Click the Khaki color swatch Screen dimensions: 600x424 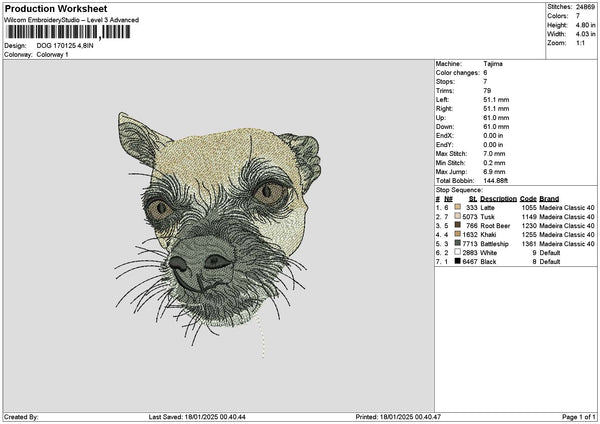tap(458, 234)
